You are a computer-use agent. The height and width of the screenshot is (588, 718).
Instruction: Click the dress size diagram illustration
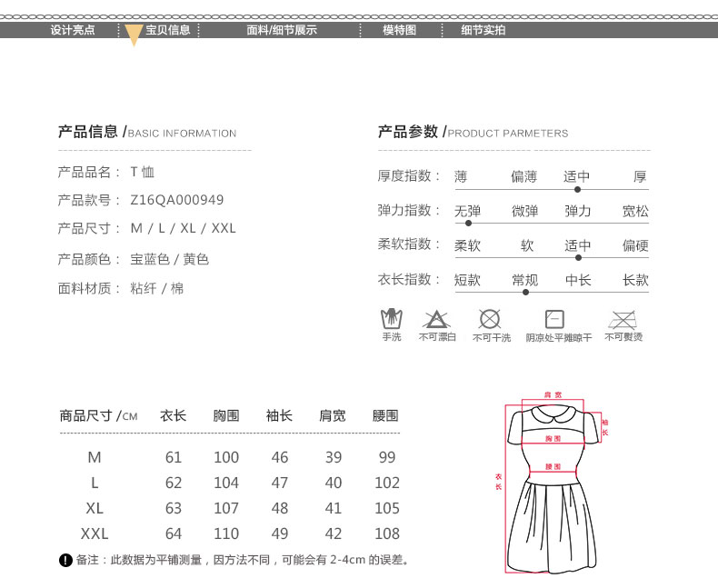click(552, 482)
